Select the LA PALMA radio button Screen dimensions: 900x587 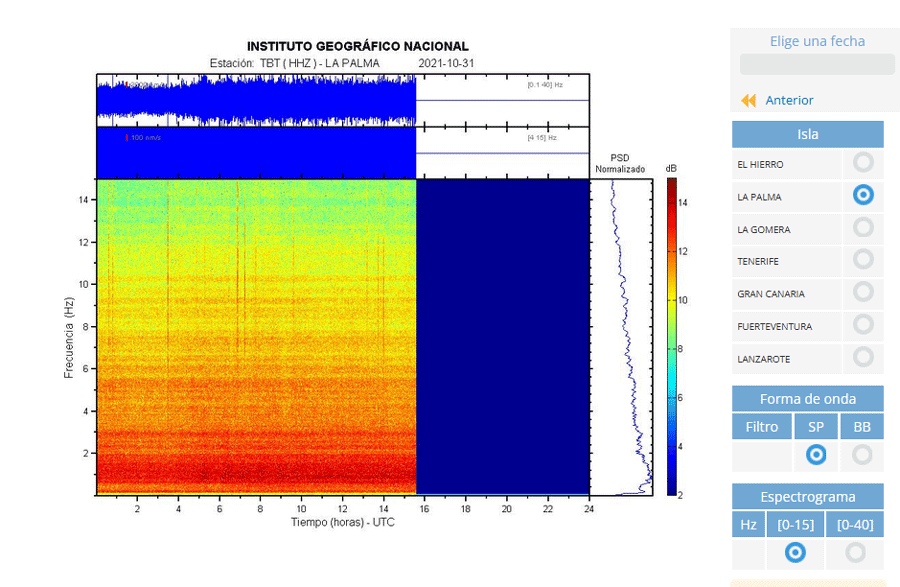click(x=863, y=195)
